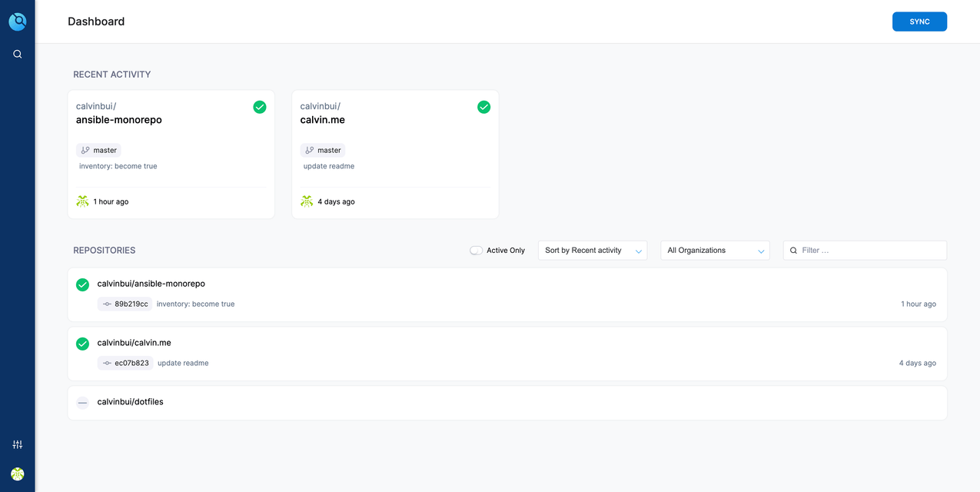
Task: Open the 'All Organizations' dropdown
Action: point(715,250)
